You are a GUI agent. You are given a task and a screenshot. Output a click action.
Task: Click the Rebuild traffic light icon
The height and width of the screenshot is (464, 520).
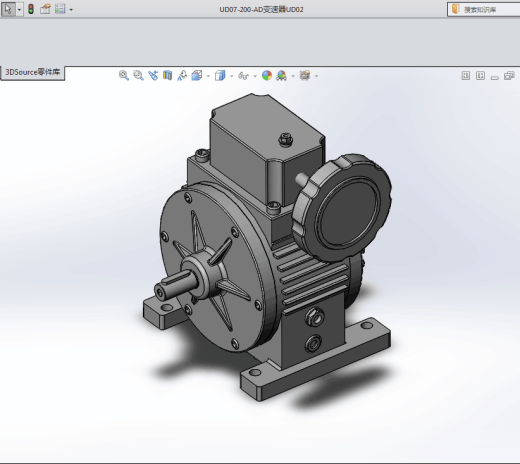point(31,9)
